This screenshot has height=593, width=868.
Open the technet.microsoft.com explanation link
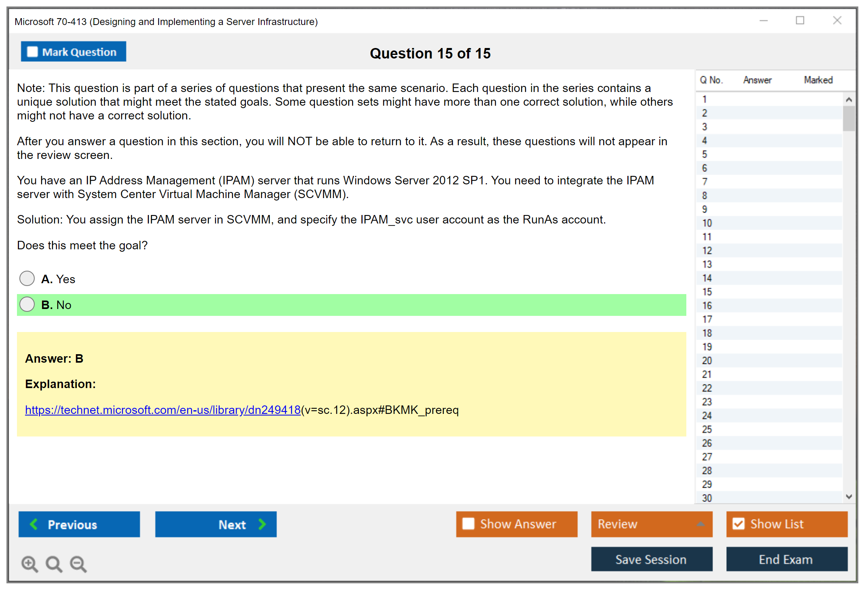(x=162, y=409)
